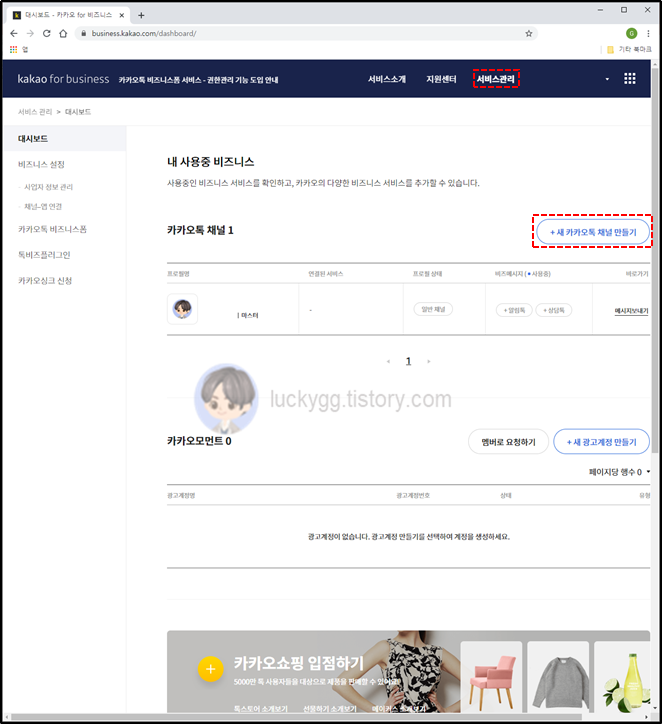The width and height of the screenshot is (662, 724).
Task: Click the kakao for business logo
Action: coord(63,79)
